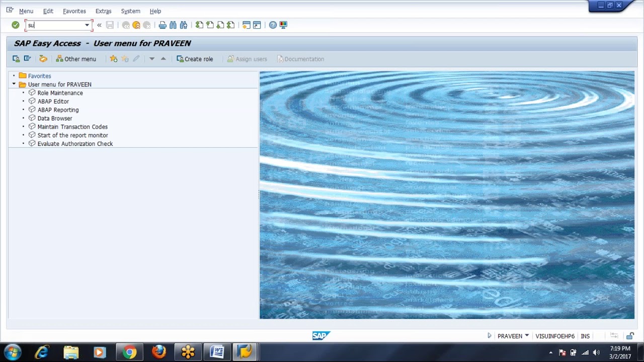Click the Print icon
The height and width of the screenshot is (362, 644).
tap(163, 25)
